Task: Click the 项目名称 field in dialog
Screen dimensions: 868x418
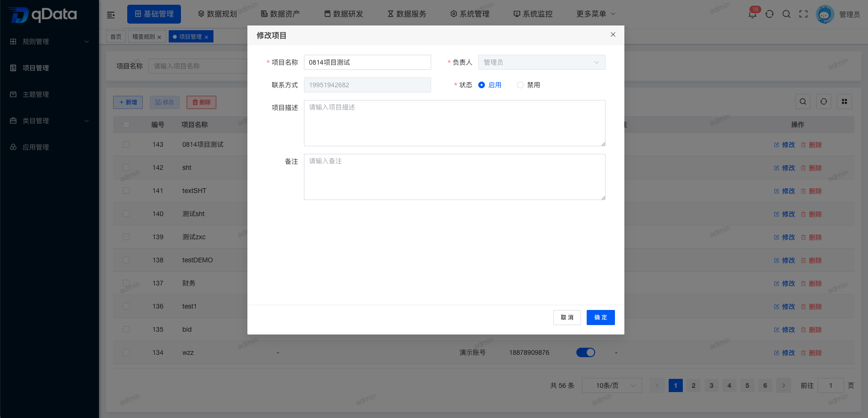Action: tap(368, 62)
